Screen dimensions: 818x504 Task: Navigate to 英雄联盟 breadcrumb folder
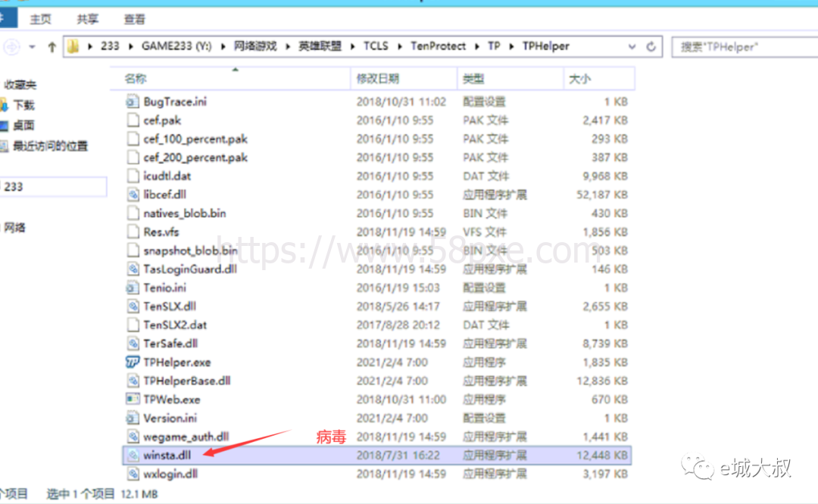[320, 46]
